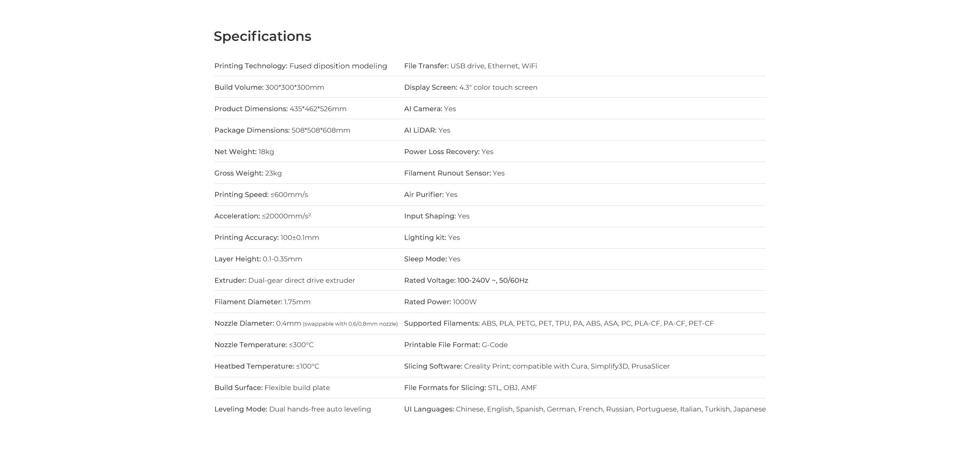The height and width of the screenshot is (452, 980).
Task: Select the AI LiDAR entry
Action: click(x=427, y=130)
